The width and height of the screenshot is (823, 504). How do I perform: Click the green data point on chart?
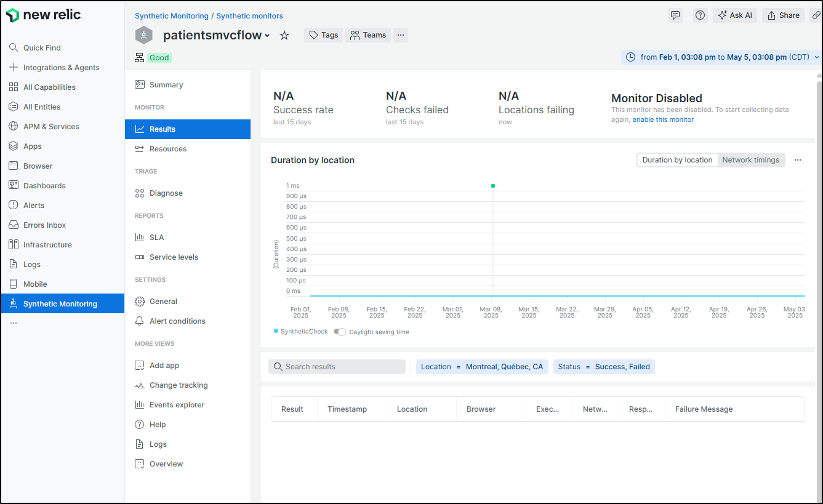pos(493,185)
